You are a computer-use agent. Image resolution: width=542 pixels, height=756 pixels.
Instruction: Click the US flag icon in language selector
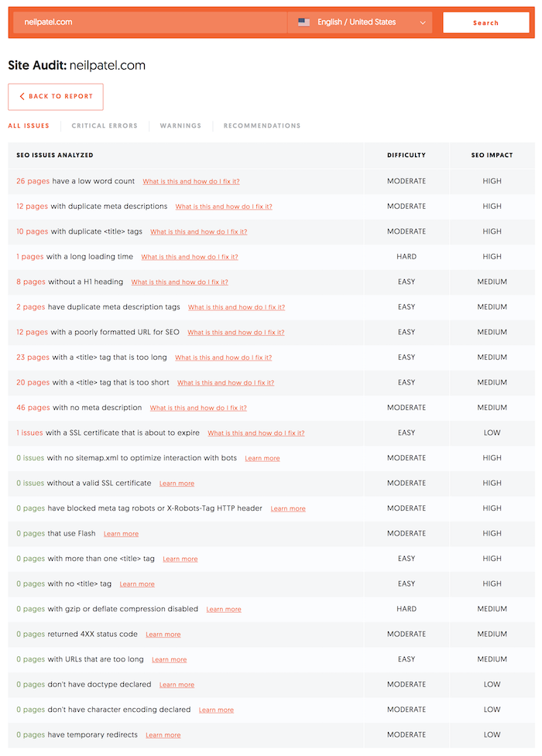(x=304, y=22)
